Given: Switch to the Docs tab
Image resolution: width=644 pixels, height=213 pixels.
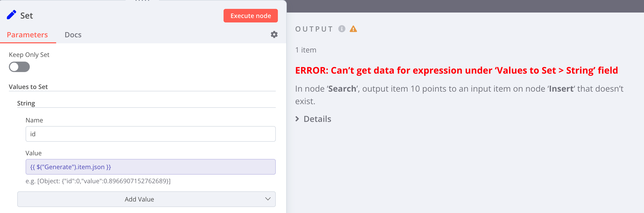Looking at the screenshot, I should [x=73, y=34].
